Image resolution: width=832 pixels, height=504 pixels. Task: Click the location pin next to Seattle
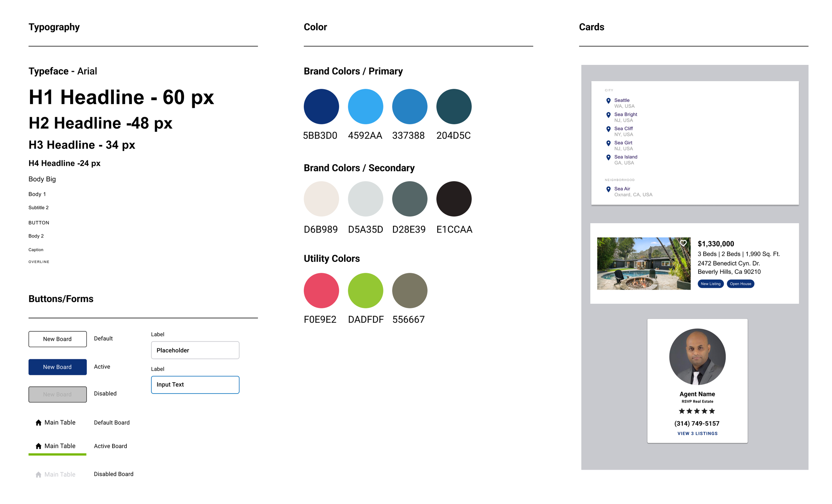pos(608,100)
